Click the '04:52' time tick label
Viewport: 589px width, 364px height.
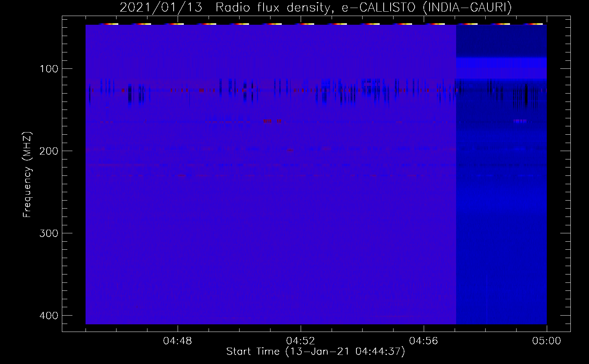(301, 341)
